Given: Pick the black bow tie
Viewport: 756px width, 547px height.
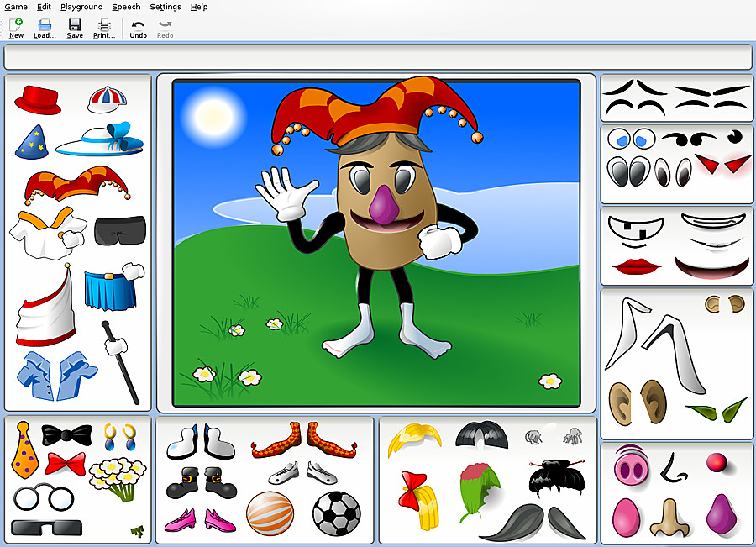Looking at the screenshot, I should coord(66,435).
